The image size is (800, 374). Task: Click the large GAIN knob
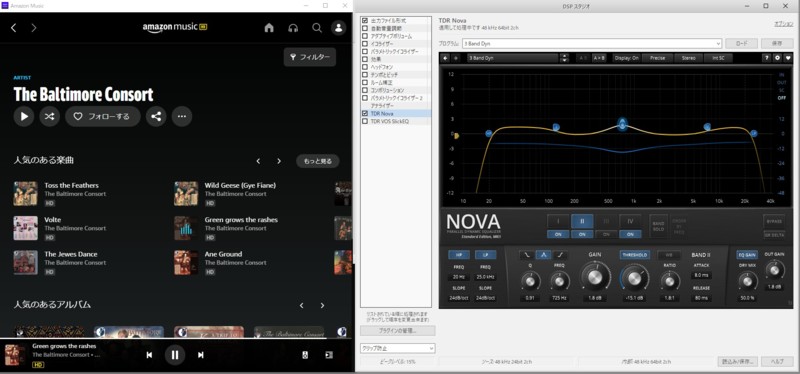pyautogui.click(x=594, y=277)
